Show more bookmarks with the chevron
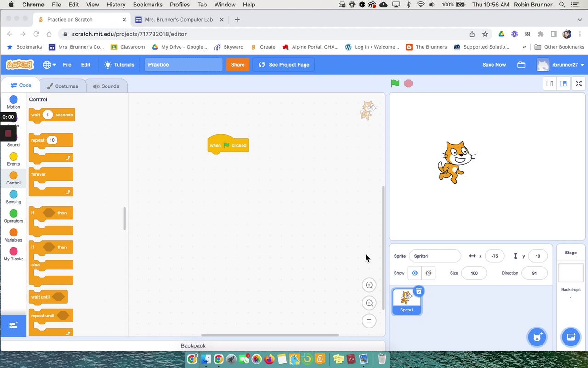Image resolution: width=588 pixels, height=368 pixels. (524, 47)
